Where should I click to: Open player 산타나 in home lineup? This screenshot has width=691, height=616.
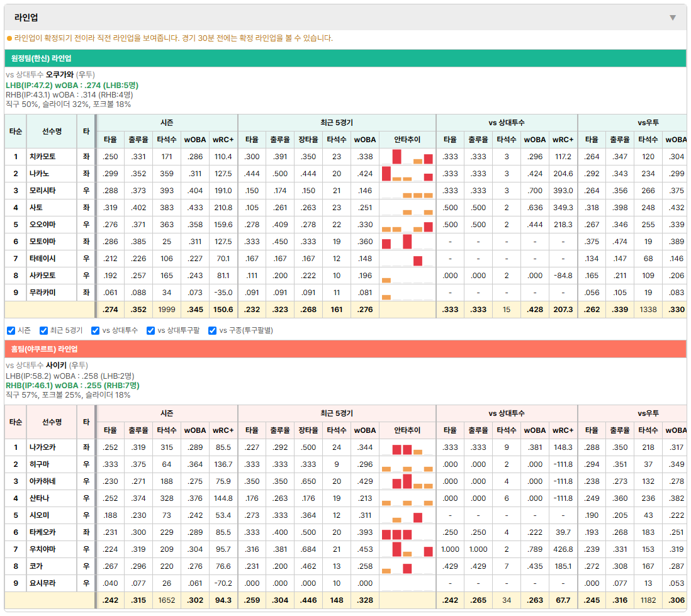pos(39,498)
